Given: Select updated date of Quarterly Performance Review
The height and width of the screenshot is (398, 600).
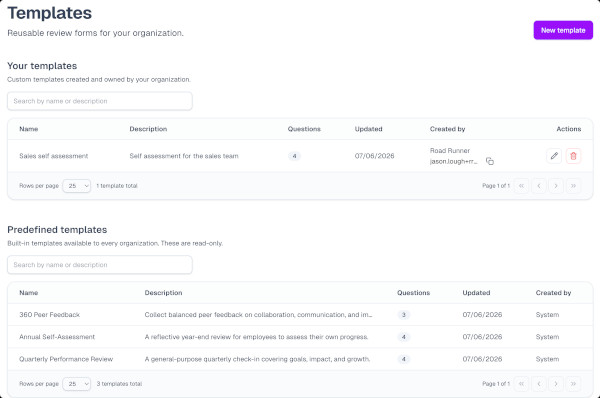Looking at the screenshot, I should [482, 359].
